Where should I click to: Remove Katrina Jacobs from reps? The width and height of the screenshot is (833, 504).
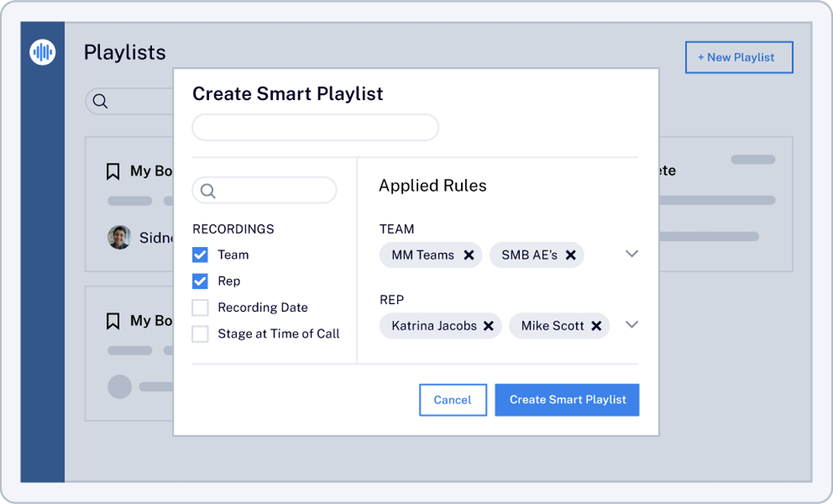click(x=489, y=326)
